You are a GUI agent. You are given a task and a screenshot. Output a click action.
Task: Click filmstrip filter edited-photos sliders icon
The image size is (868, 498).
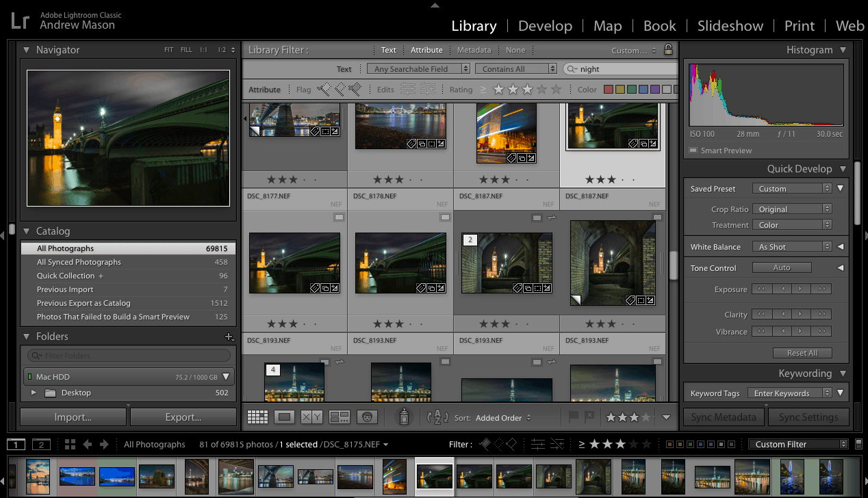click(x=538, y=444)
